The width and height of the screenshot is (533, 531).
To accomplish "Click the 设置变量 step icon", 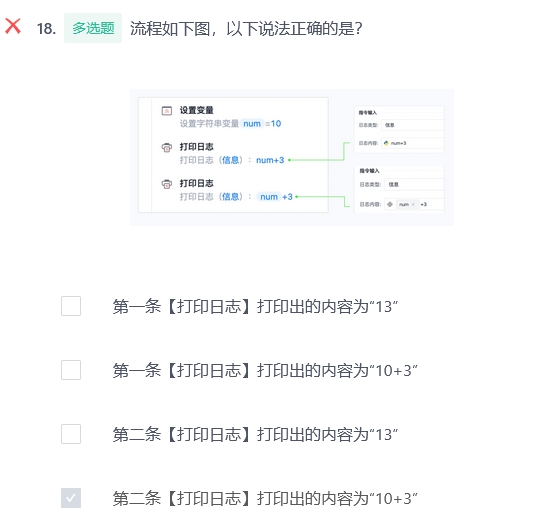I will click(167, 111).
